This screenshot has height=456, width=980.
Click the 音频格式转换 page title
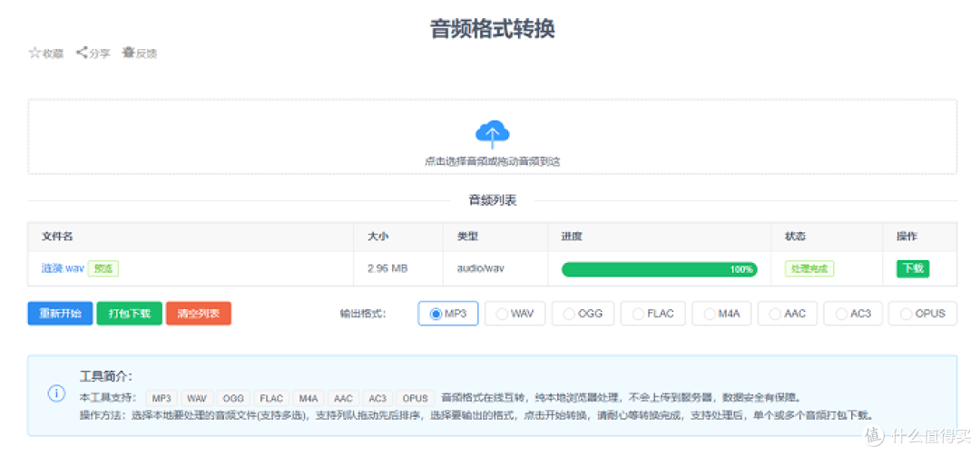point(493,29)
